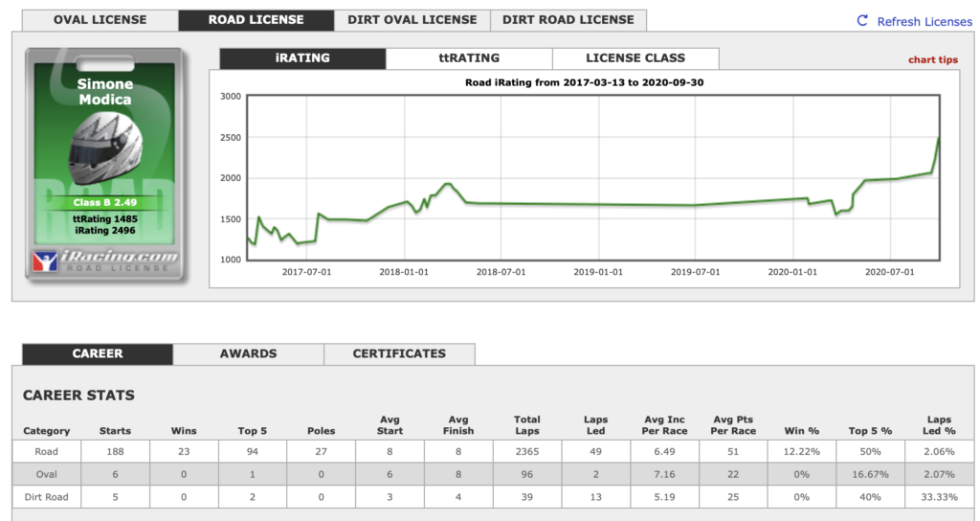Select the ROAD LICENSE tab

(256, 20)
